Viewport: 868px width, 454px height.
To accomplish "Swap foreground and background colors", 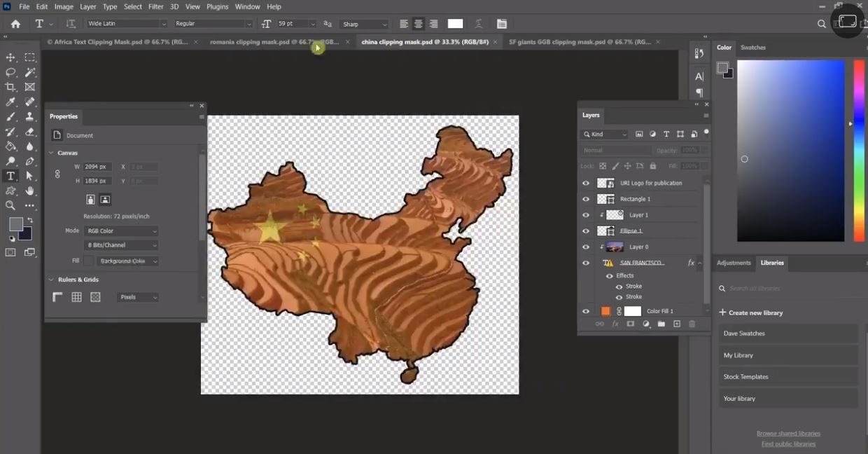I will tap(30, 221).
